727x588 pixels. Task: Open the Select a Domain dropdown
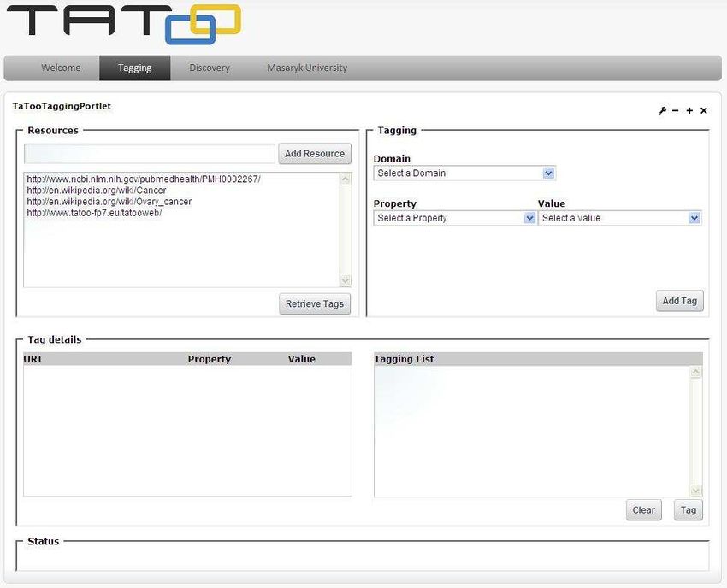pyautogui.click(x=464, y=173)
